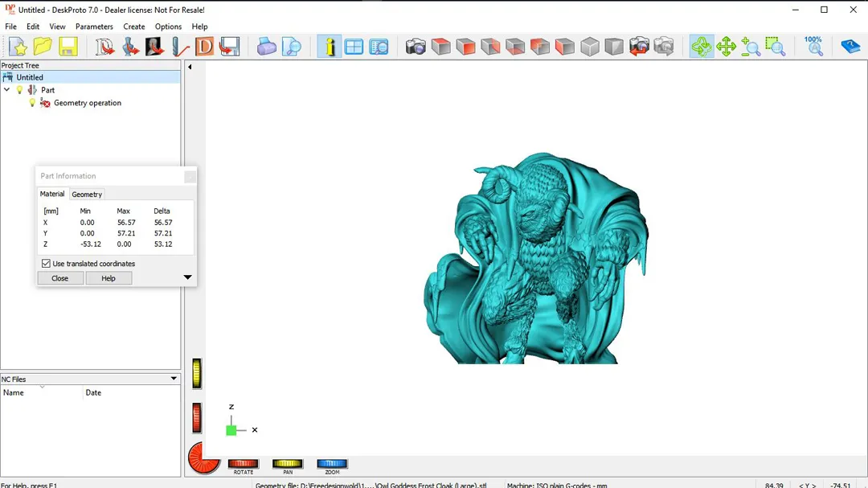Screen dimensions: 868x488
Task: Open the Help menu
Action: tap(200, 27)
